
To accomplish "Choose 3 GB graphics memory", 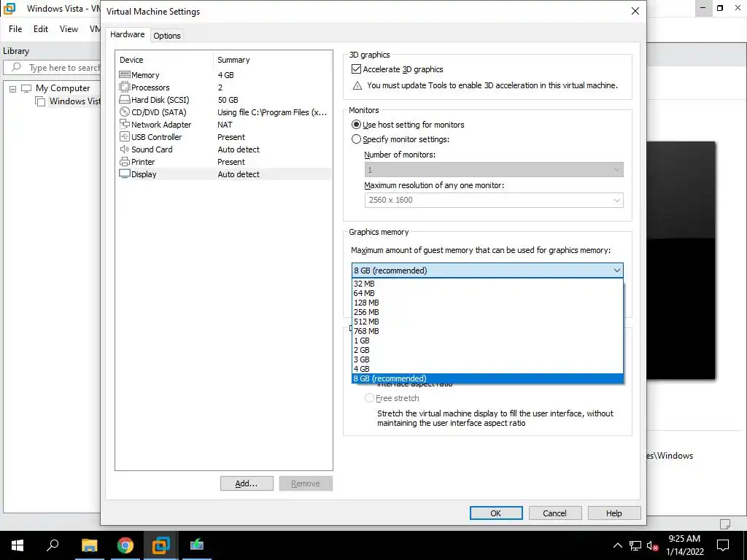I will [x=487, y=359].
